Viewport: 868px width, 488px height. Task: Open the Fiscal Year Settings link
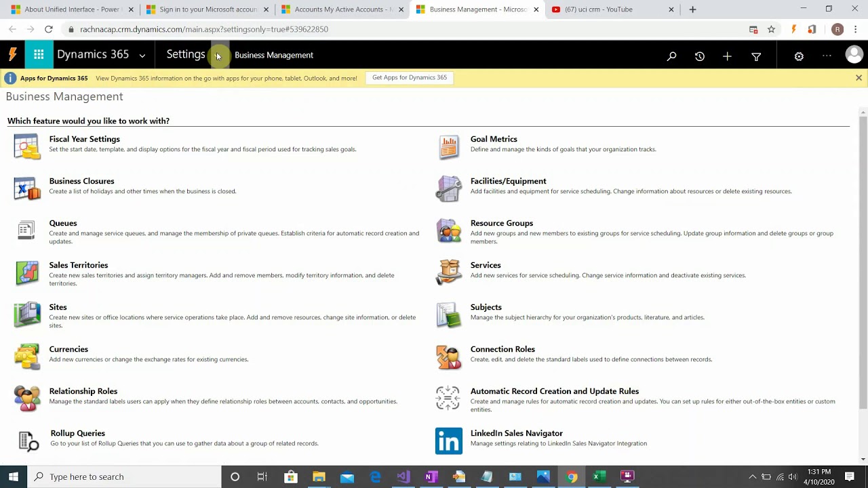84,139
